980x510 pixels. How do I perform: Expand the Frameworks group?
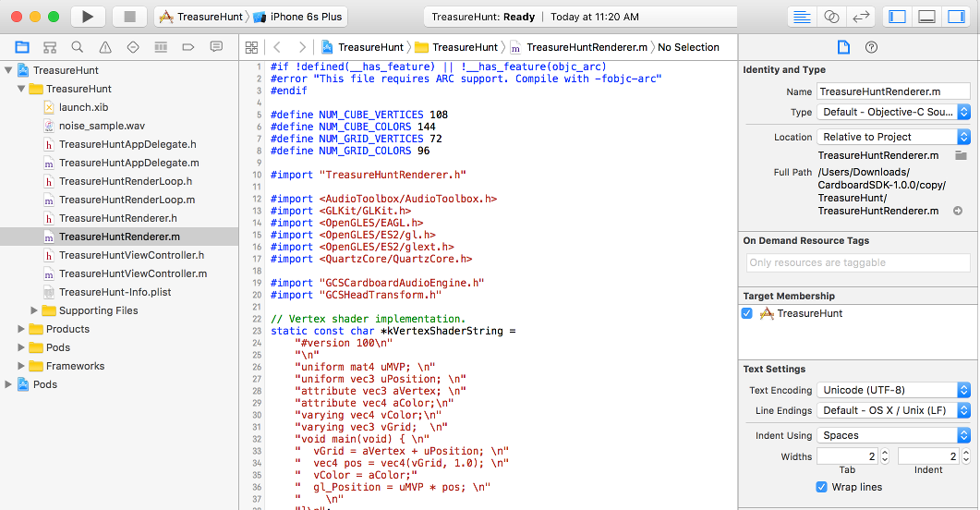coord(22,366)
